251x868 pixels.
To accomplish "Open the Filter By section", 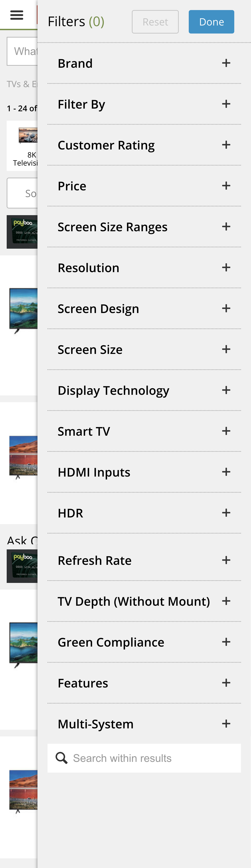I will [x=226, y=103].
